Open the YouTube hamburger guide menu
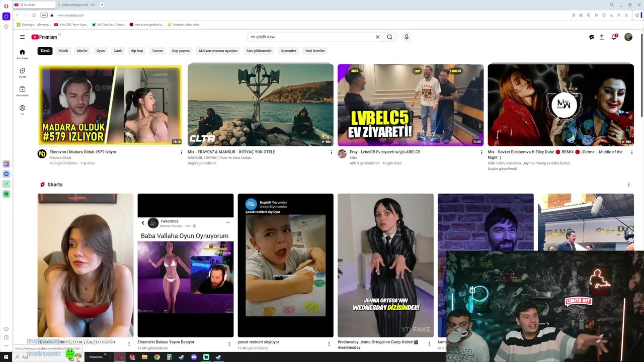The height and width of the screenshot is (362, 644). coord(22,37)
